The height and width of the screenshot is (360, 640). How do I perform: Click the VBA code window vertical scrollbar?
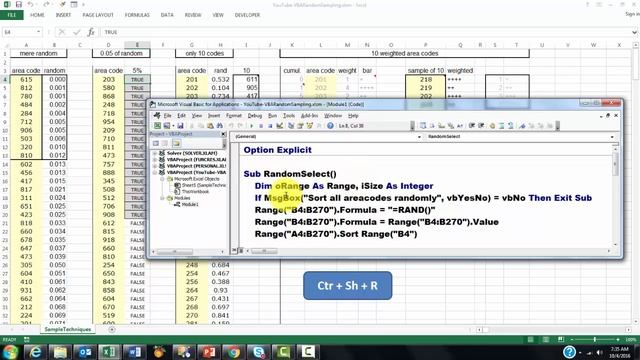point(616,196)
